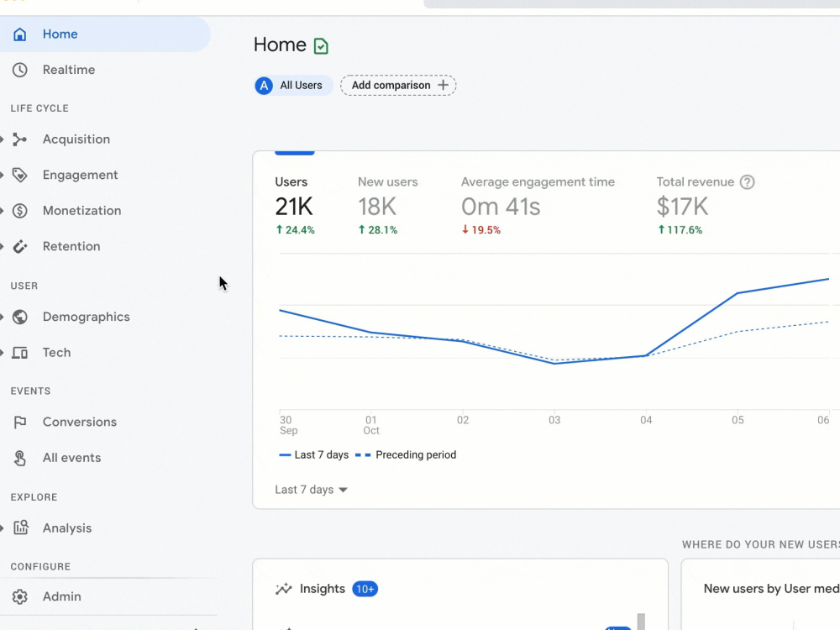Click the 03 date label on chart axis
Image resolution: width=840 pixels, height=630 pixels.
click(x=554, y=420)
